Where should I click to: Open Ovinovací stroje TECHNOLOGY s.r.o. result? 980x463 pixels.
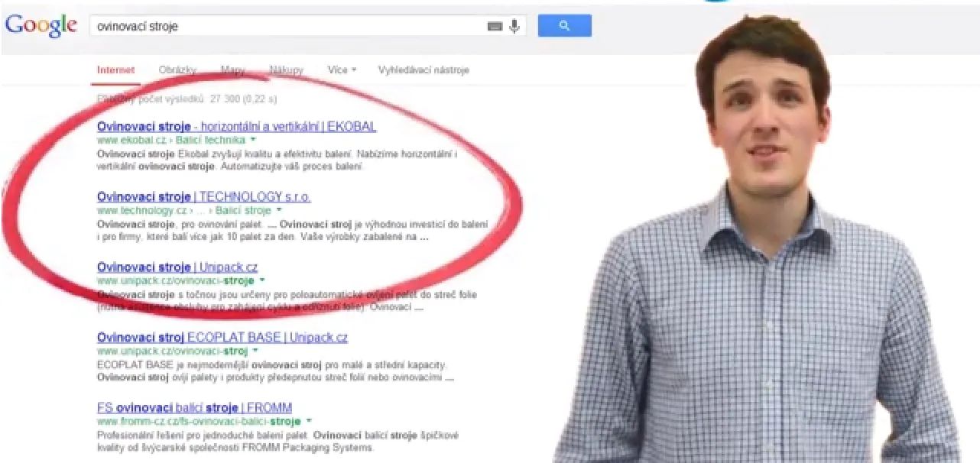click(x=204, y=196)
